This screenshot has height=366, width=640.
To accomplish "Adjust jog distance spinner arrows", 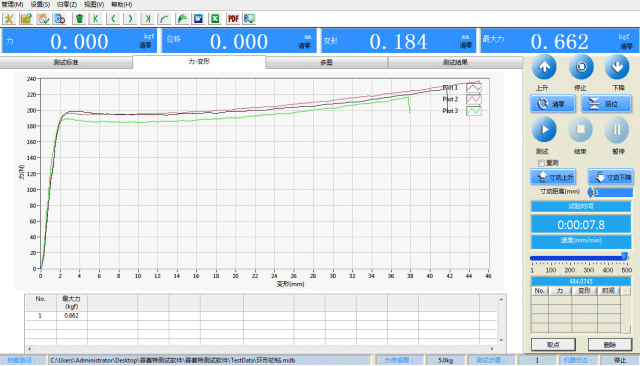I will pos(590,192).
